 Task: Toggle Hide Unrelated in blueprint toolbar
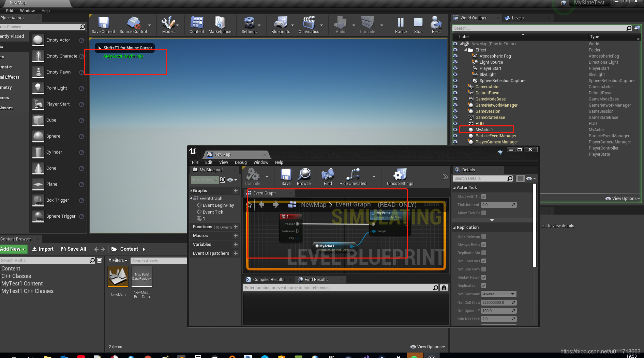click(353, 177)
